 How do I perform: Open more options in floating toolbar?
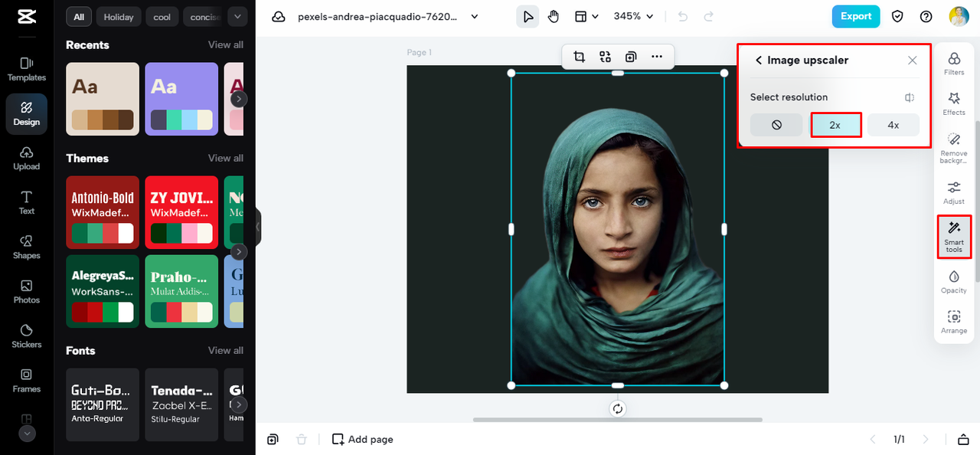(x=657, y=57)
